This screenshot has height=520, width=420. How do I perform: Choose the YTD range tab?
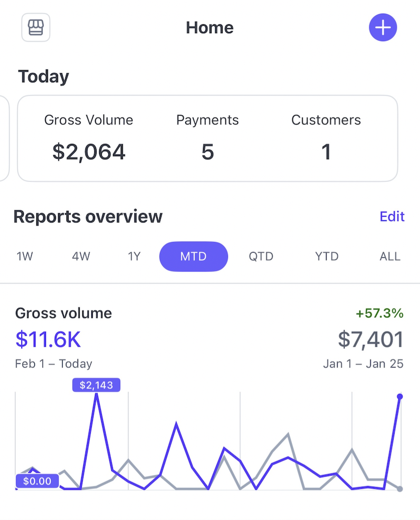327,256
